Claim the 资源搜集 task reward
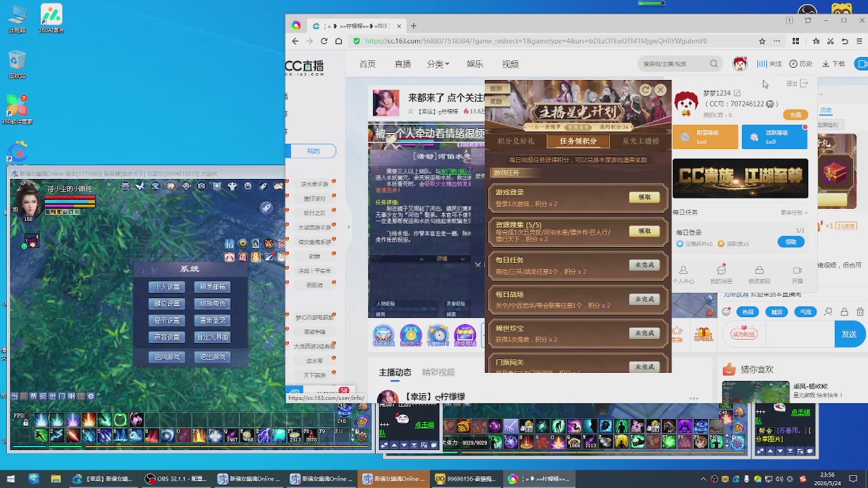This screenshot has width=868, height=488. tap(644, 231)
